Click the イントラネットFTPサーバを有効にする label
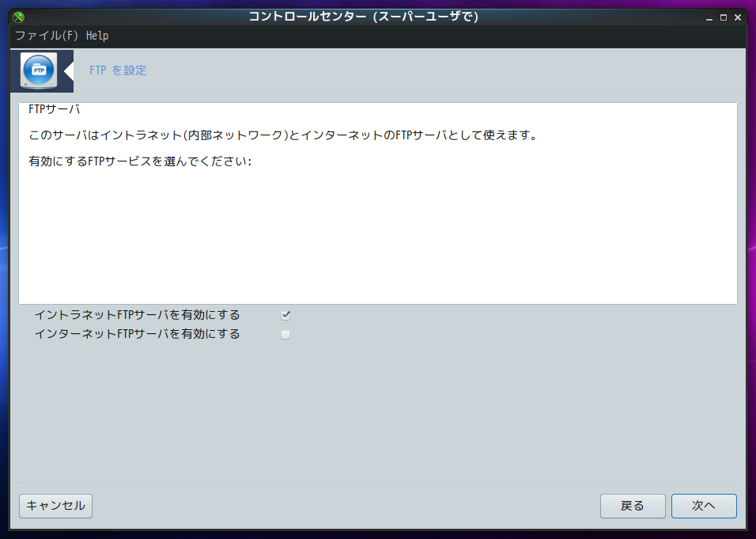The height and width of the screenshot is (539, 756). pos(138,315)
